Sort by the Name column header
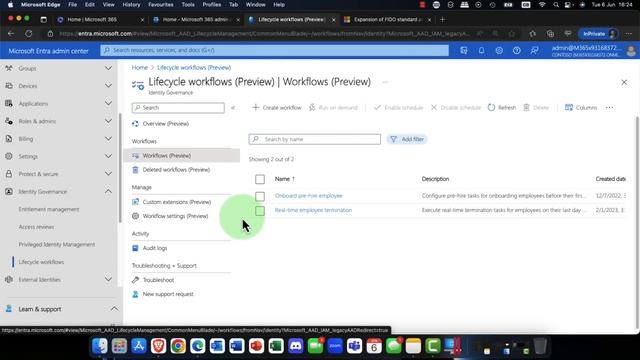Screen dimensions: 640x360 point(284,179)
